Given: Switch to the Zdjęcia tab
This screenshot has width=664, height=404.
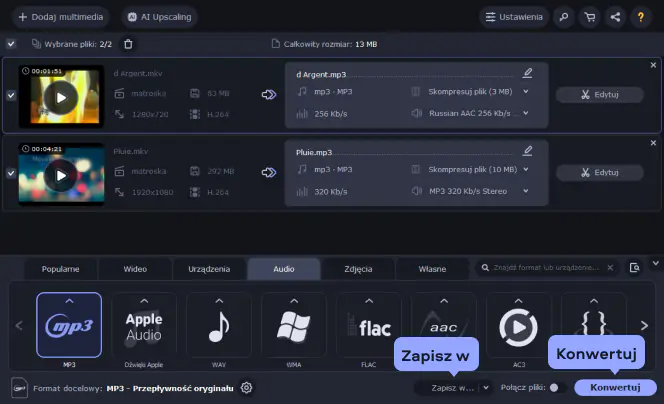Looking at the screenshot, I should click(358, 269).
